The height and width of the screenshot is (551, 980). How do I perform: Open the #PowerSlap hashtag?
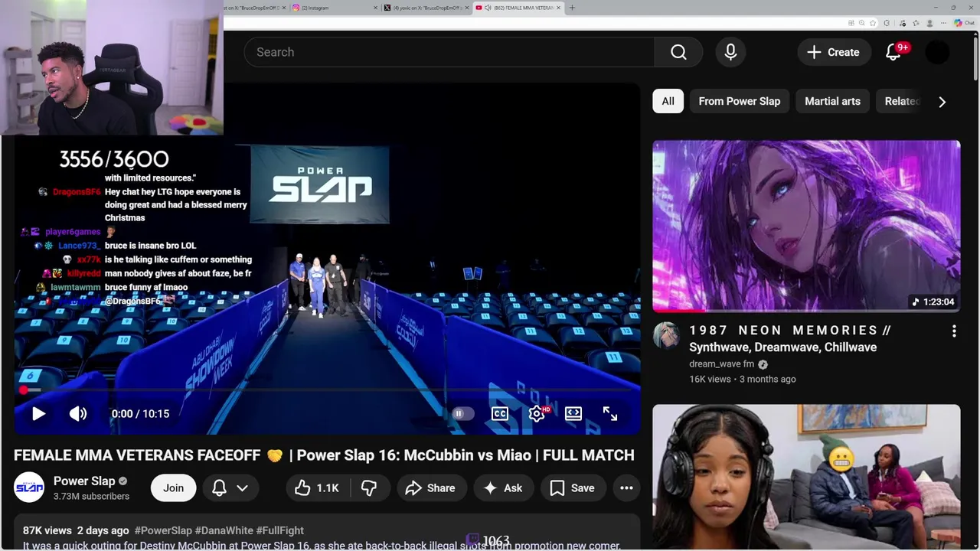tap(163, 530)
